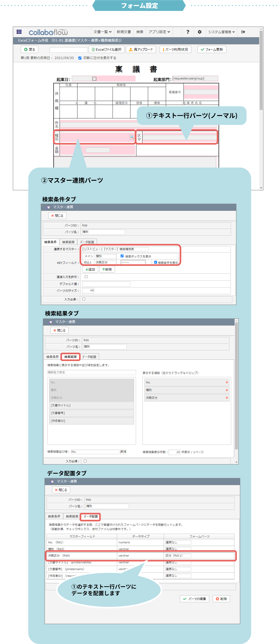Click magnifier icon in 種別 field
This screenshot has height=644, width=279.
pos(132,137)
